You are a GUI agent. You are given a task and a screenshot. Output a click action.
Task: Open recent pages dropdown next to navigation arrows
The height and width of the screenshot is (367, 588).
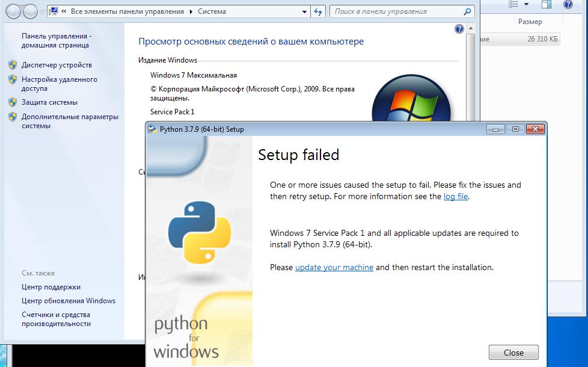pos(42,12)
